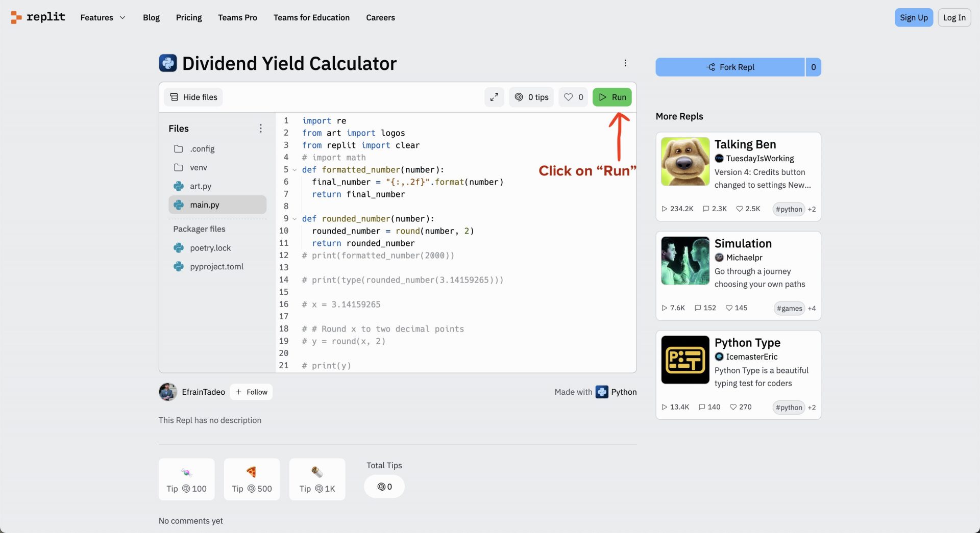Image resolution: width=980 pixels, height=533 pixels.
Task: Click the Replit logo in the header
Action: coord(38,17)
